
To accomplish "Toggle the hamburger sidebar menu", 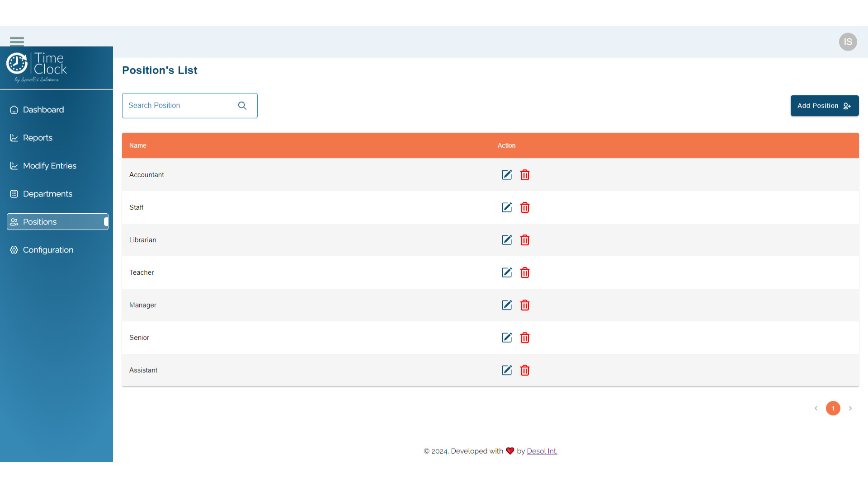I will [x=17, y=42].
